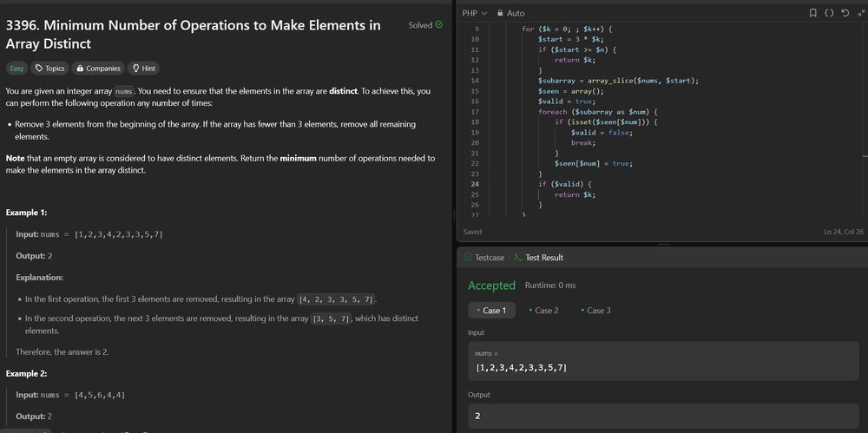Place cursor on $valid = false; line
The image size is (868, 433).
coord(602,133)
